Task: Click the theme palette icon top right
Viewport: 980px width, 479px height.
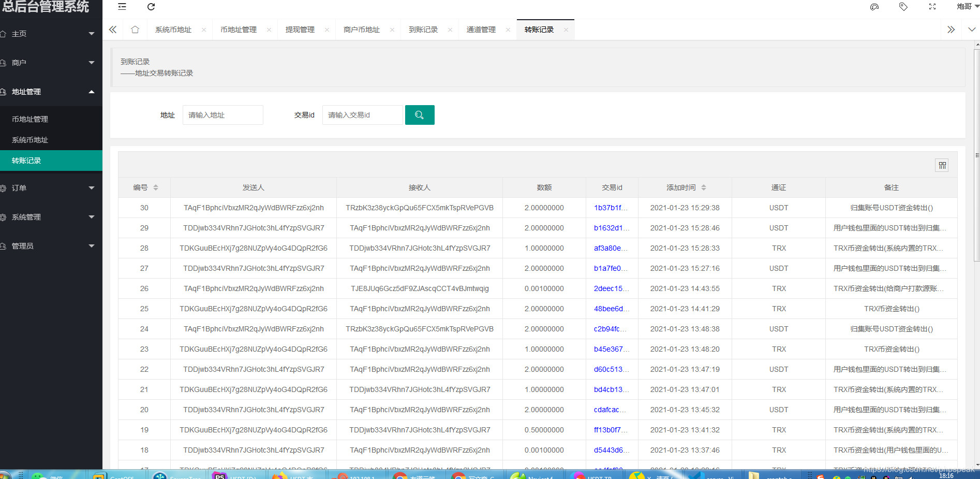Action: coord(874,7)
